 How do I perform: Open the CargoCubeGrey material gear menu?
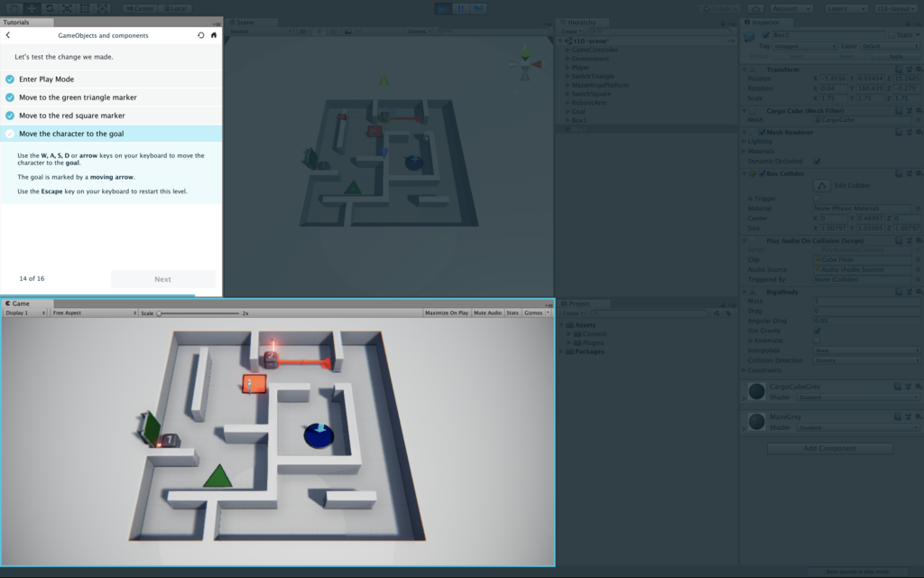pyautogui.click(x=919, y=387)
